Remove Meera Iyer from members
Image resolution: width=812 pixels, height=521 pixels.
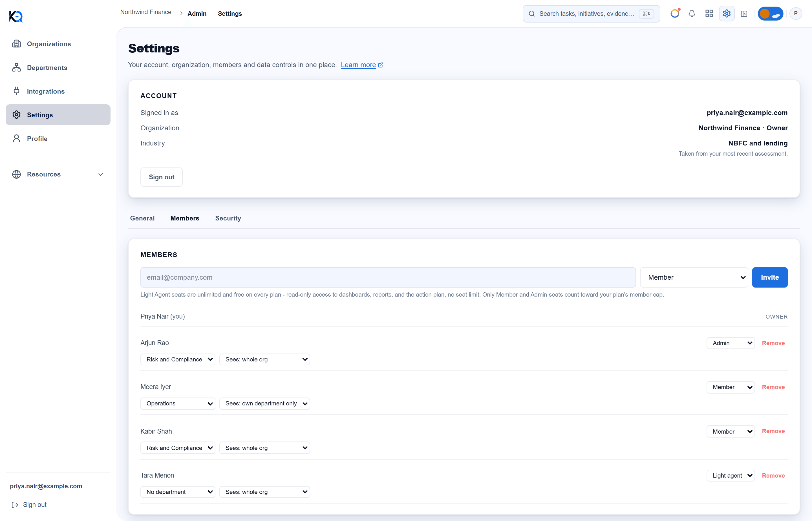click(773, 387)
